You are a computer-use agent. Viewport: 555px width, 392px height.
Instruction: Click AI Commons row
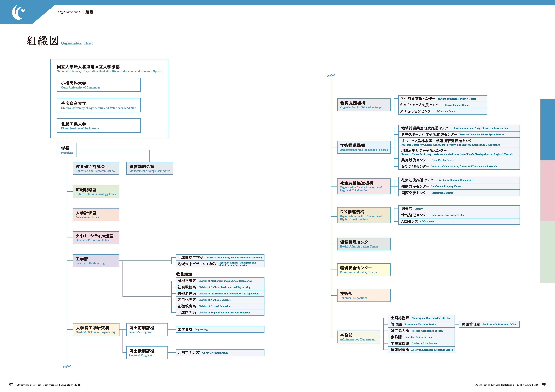point(459,221)
